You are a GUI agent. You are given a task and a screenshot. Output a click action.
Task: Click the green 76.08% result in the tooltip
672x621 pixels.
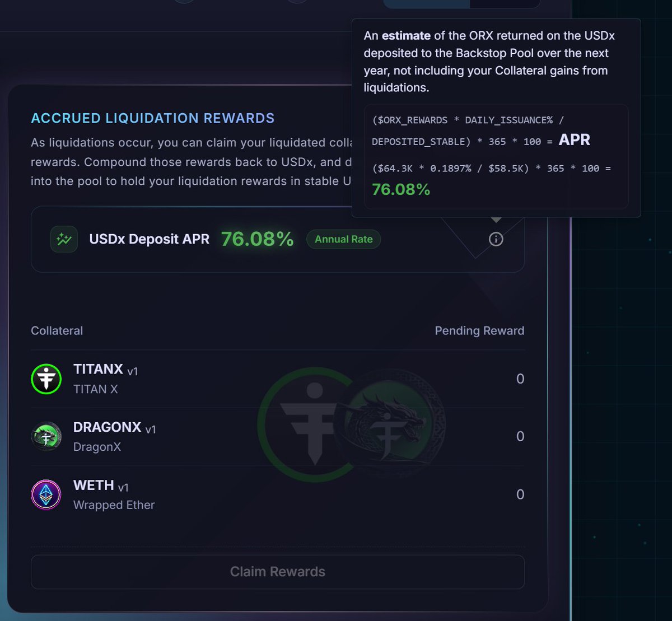pos(401,190)
